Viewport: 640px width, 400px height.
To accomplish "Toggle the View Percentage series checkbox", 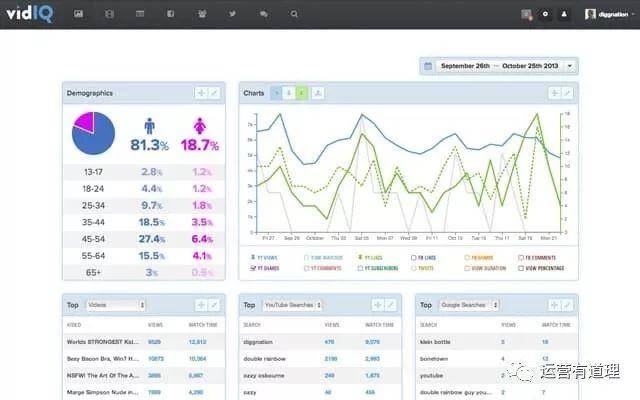I will (521, 268).
